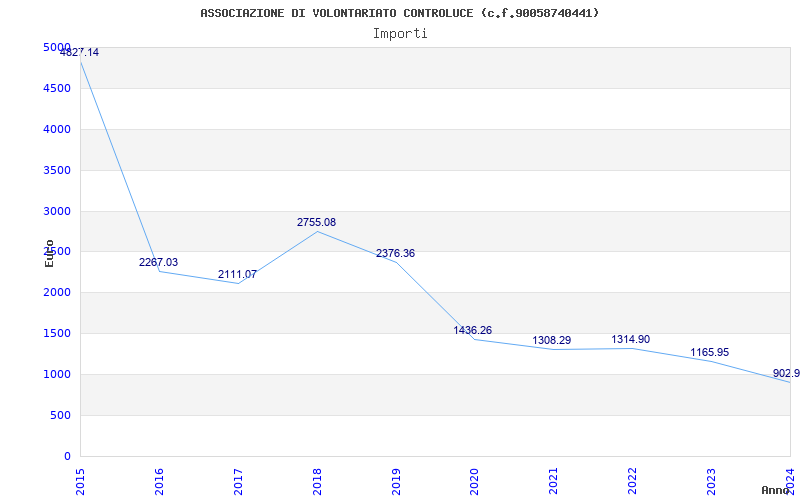Click the x-axis year 2016
800x500 pixels.
[159, 482]
